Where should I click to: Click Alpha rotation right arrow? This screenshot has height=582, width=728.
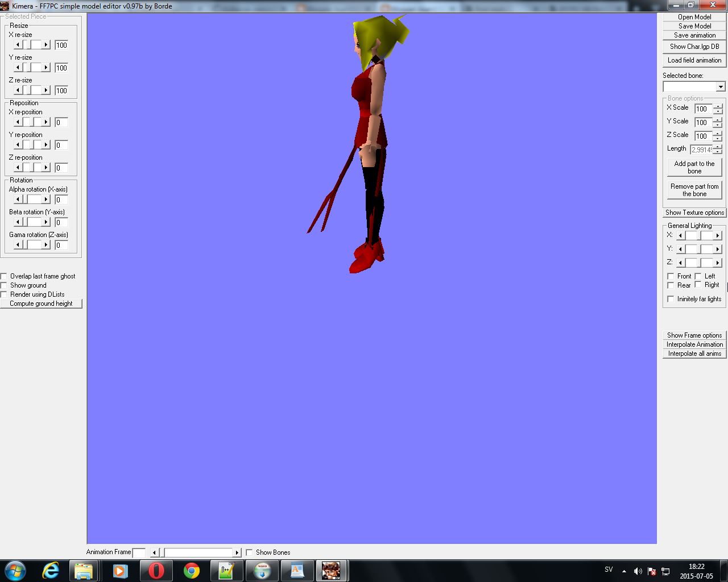pos(46,199)
